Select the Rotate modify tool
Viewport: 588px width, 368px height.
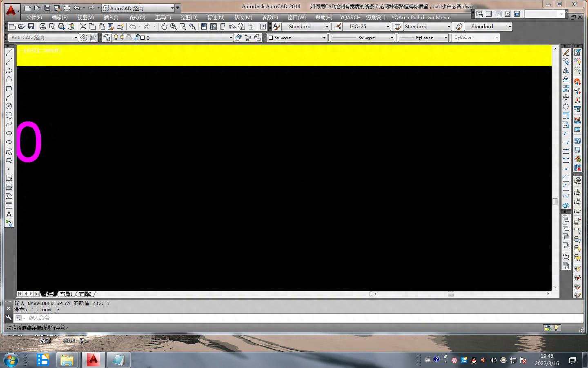click(566, 106)
